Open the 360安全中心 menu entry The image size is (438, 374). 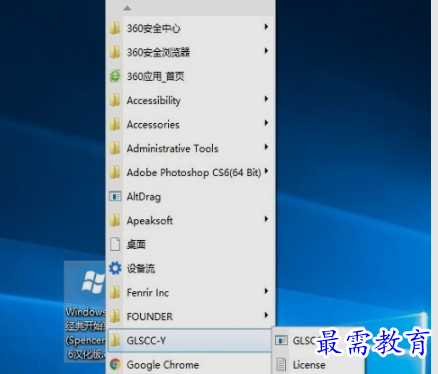coord(190,28)
